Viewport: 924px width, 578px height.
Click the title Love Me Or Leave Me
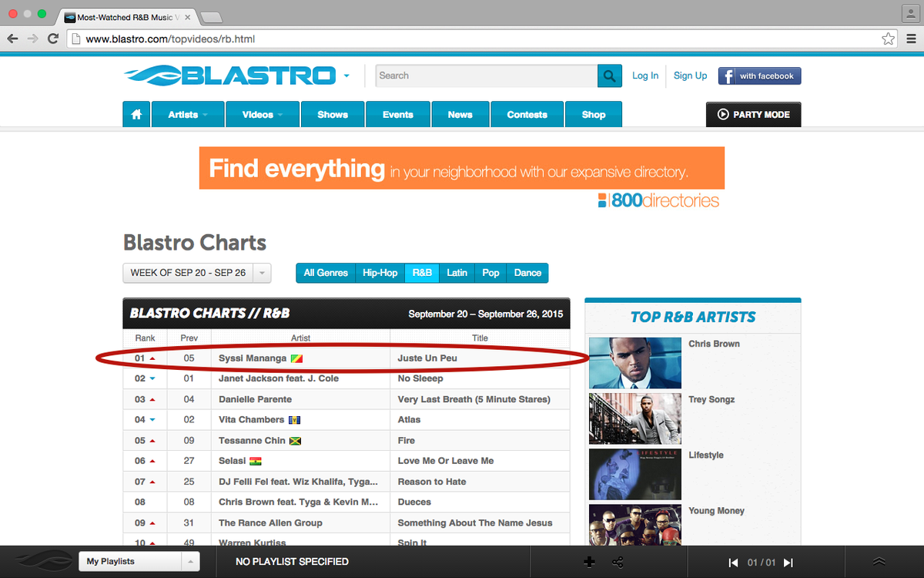point(446,461)
